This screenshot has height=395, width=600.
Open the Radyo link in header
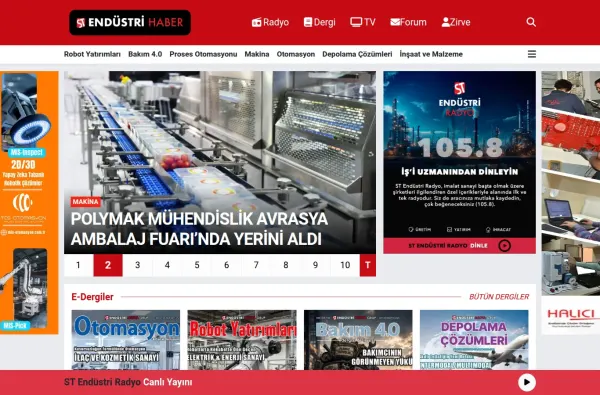270,22
